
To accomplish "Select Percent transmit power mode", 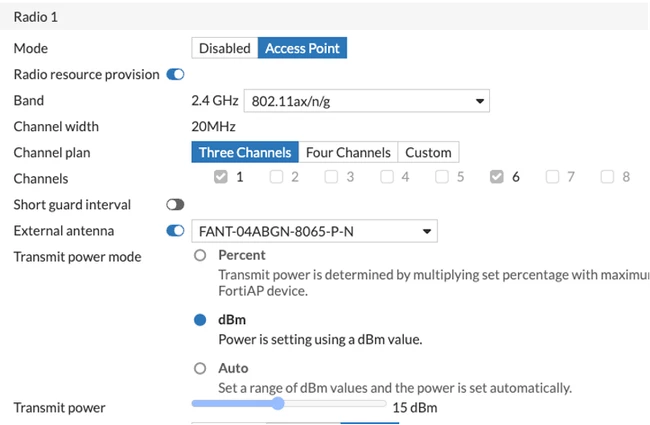I will 200,255.
